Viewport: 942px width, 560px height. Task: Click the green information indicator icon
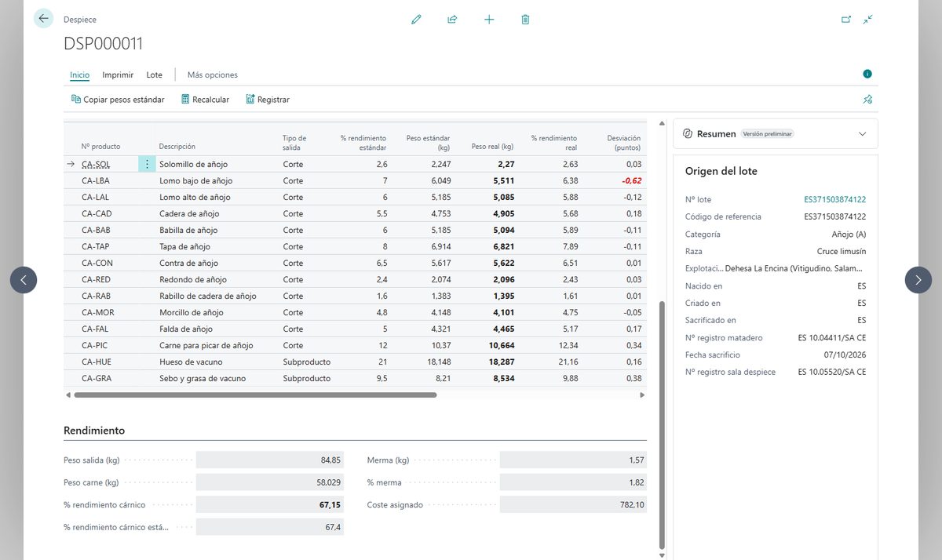click(867, 74)
